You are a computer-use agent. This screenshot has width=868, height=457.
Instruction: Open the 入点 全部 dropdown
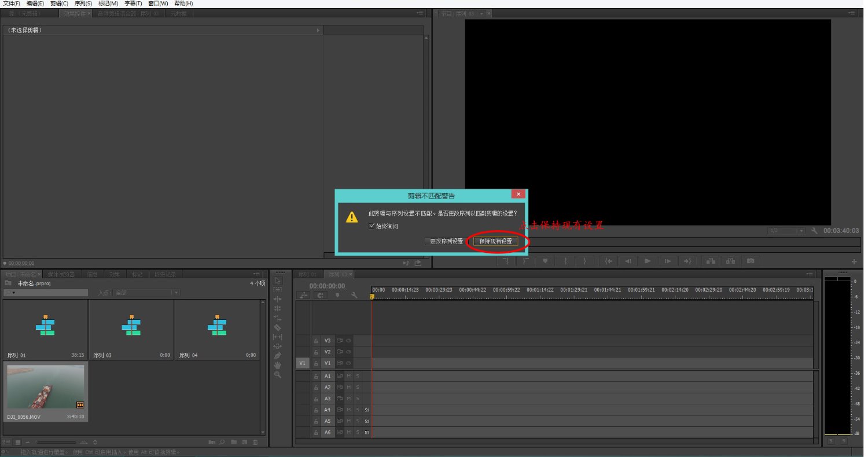point(146,293)
